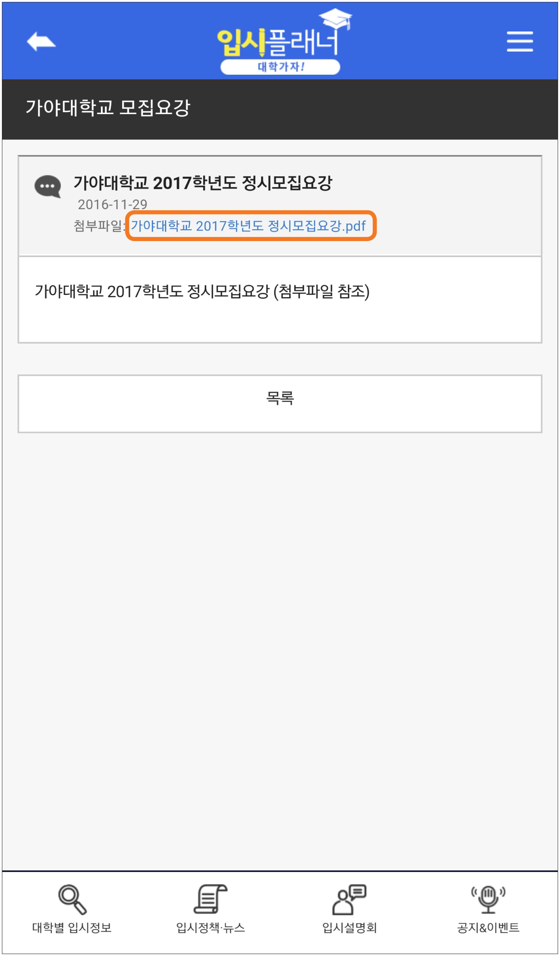The image size is (560, 956).
Task: Click the graduation cap on the logo
Action: pyautogui.click(x=335, y=18)
